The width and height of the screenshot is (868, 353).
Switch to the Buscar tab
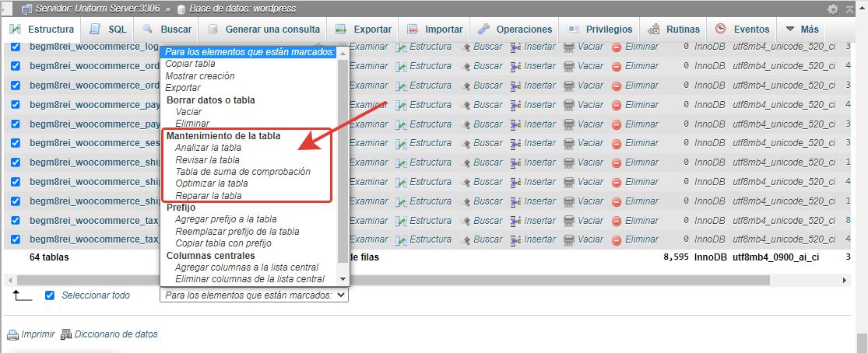pyautogui.click(x=167, y=30)
